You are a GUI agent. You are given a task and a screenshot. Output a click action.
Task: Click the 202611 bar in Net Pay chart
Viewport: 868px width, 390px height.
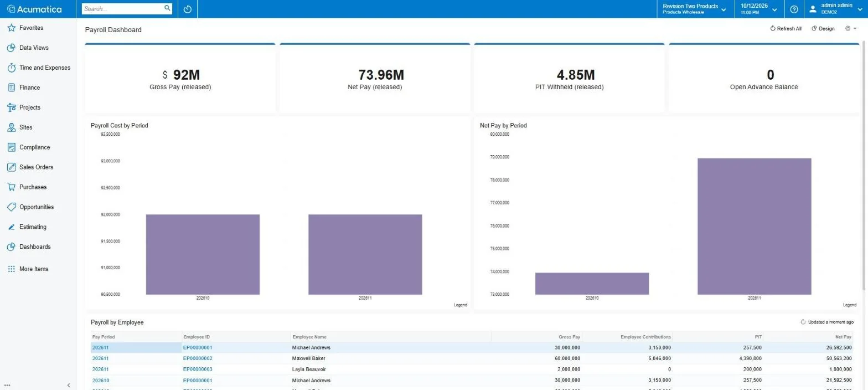coord(755,226)
